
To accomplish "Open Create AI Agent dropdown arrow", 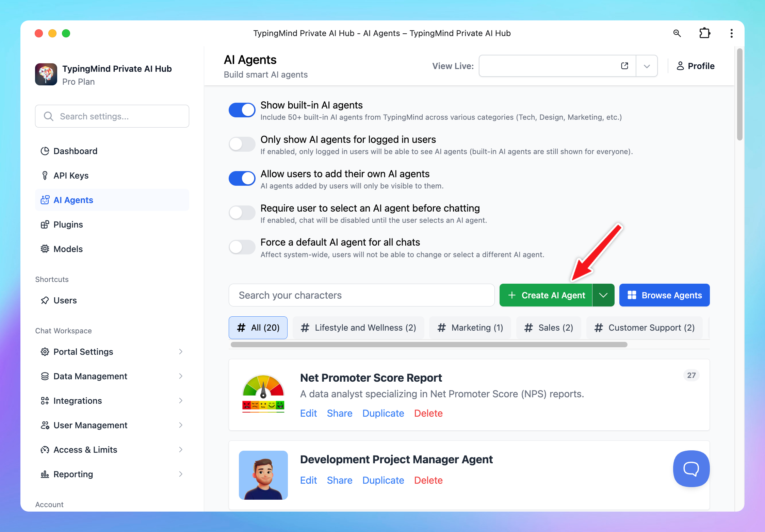I will pos(603,295).
